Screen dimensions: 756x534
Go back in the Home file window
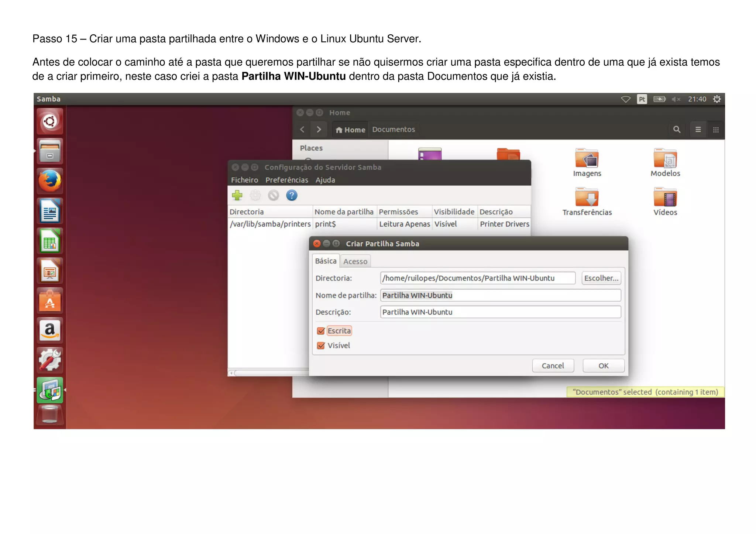302,130
